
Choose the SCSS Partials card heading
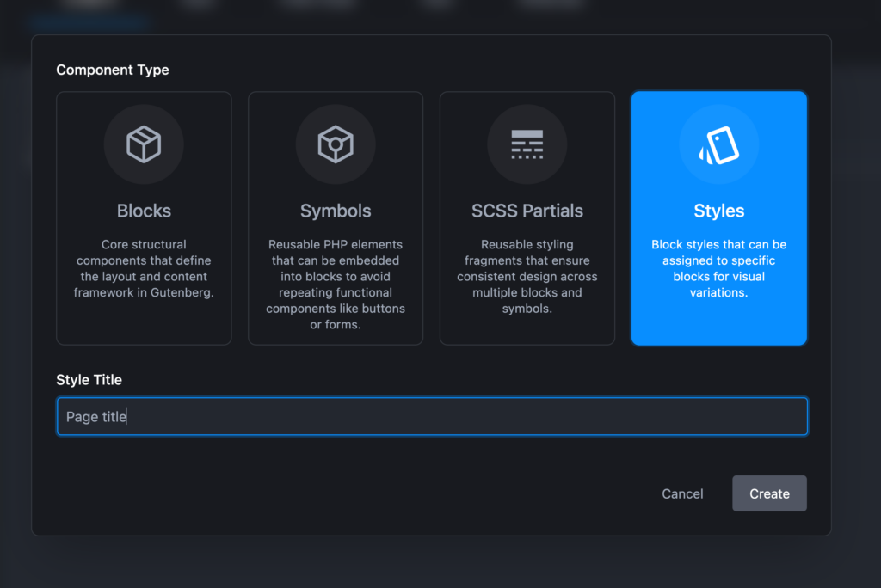click(x=527, y=211)
